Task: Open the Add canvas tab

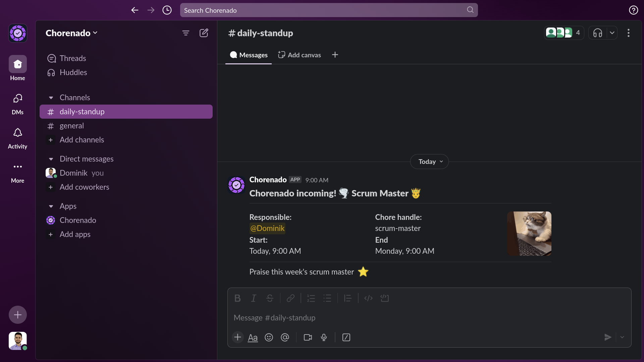Action: pyautogui.click(x=300, y=55)
